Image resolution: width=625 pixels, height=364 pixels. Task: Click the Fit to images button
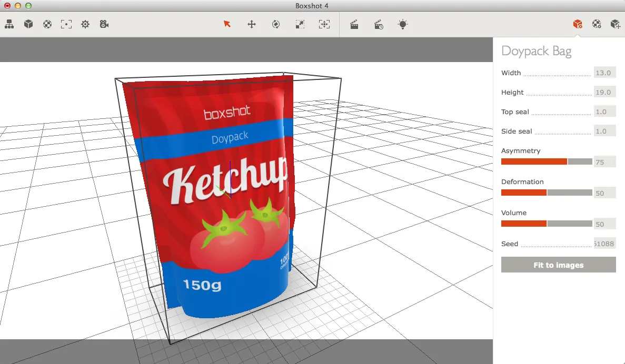pyautogui.click(x=559, y=265)
